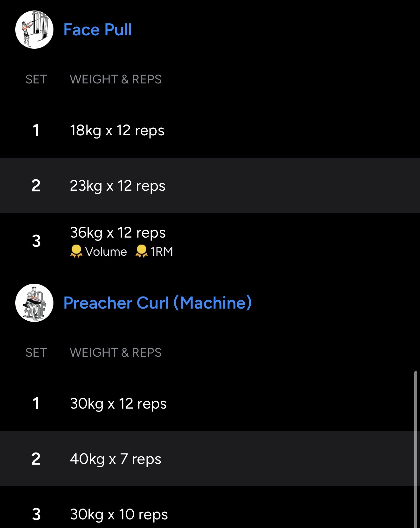This screenshot has height=528, width=420.
Task: Tap Face Pull set number 1
Action: tap(36, 131)
